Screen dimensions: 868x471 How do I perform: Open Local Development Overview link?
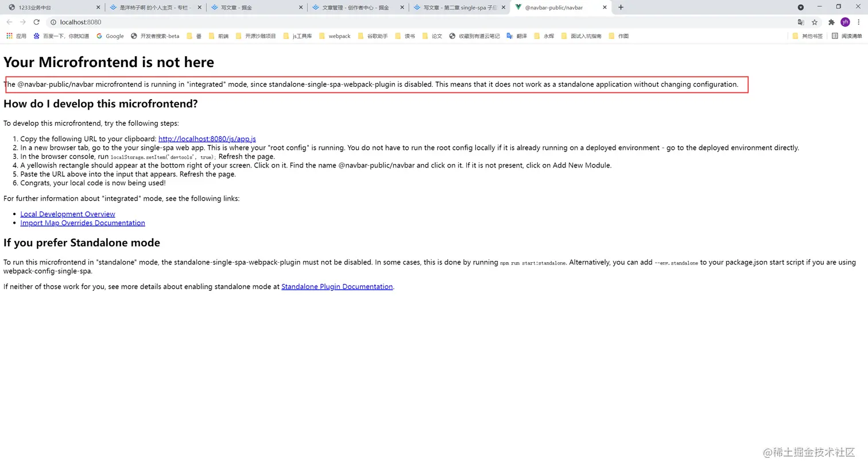click(x=68, y=214)
